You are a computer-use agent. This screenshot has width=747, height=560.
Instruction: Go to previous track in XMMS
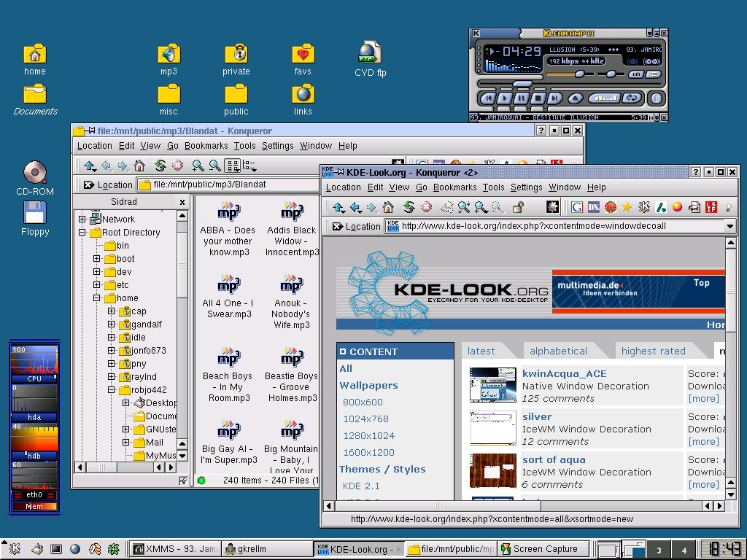(x=488, y=98)
